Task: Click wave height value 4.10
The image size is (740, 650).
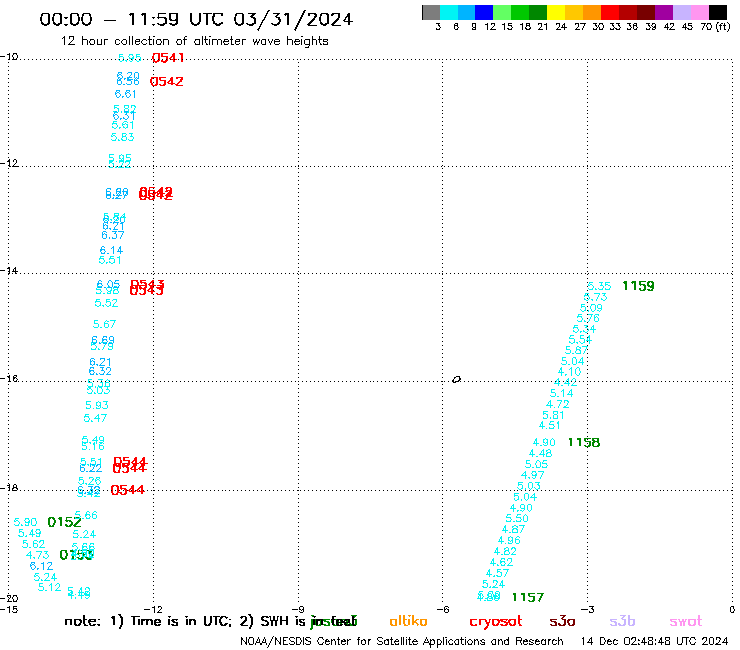Action: tap(569, 372)
